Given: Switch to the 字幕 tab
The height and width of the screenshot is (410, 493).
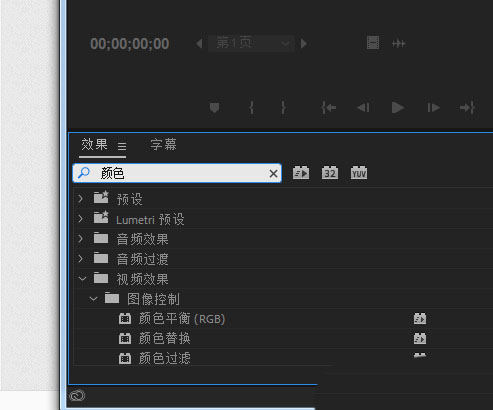Looking at the screenshot, I should [x=163, y=145].
